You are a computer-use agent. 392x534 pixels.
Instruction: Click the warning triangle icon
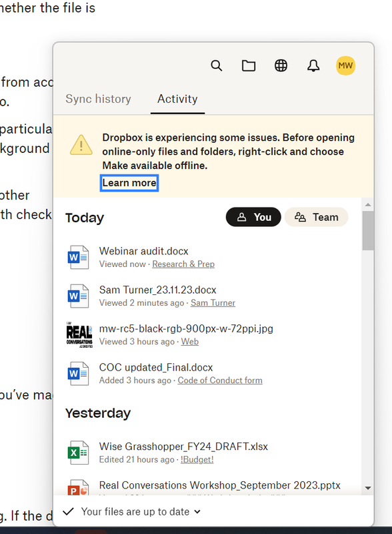81,144
